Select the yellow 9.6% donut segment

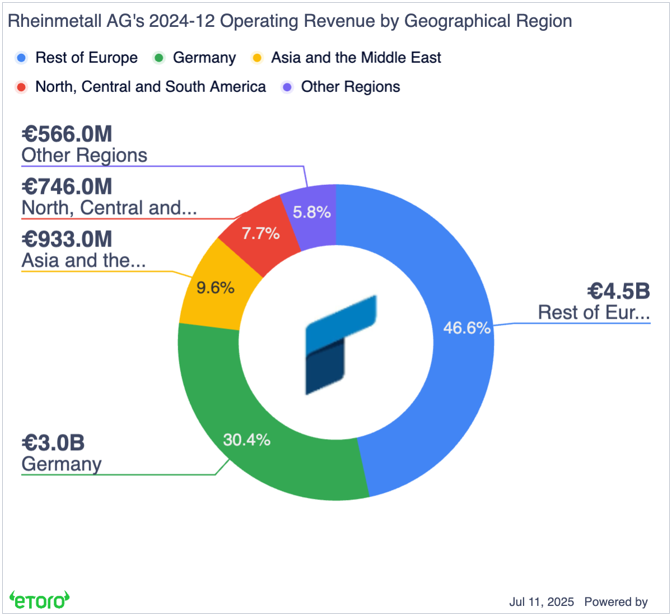(x=216, y=288)
